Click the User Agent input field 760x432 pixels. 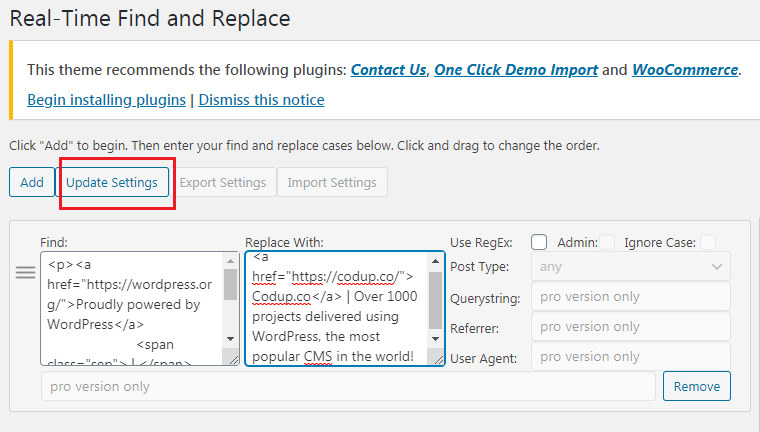click(631, 357)
